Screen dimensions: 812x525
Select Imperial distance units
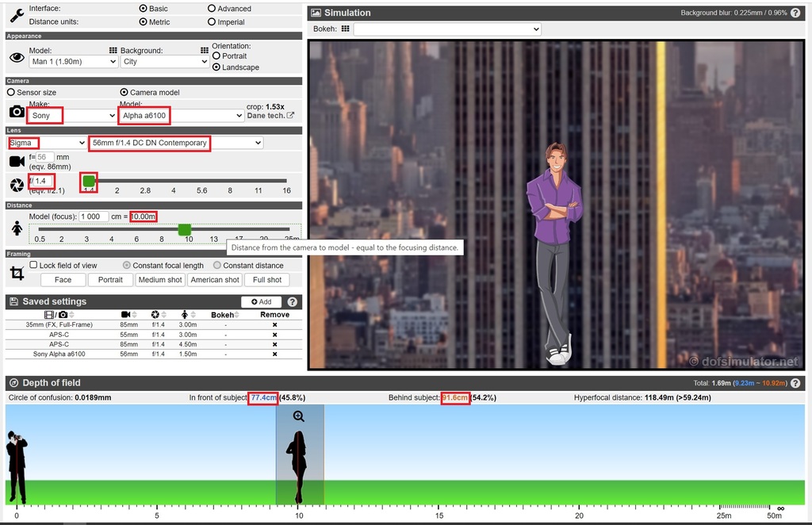(212, 22)
